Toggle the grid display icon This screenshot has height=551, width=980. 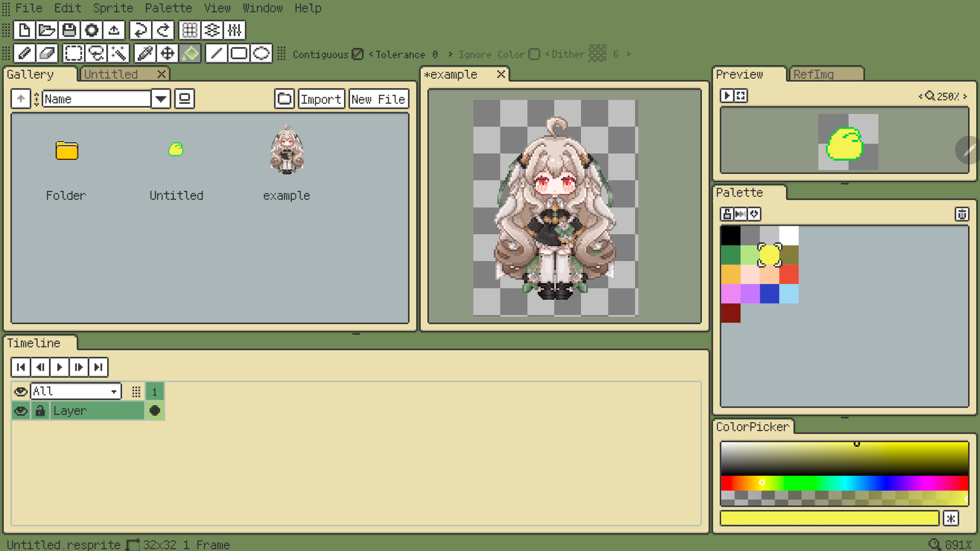click(x=190, y=30)
